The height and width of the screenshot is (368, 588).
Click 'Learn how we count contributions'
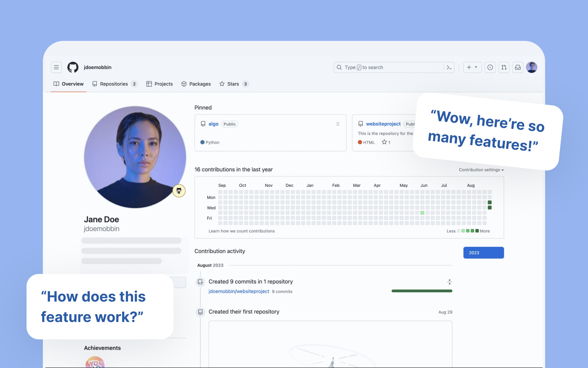coord(242,231)
